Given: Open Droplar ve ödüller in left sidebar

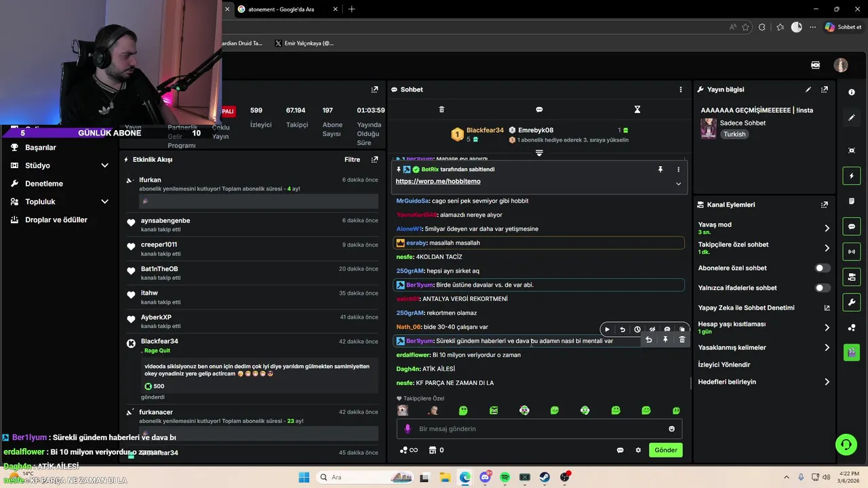Looking at the screenshot, I should [56, 220].
